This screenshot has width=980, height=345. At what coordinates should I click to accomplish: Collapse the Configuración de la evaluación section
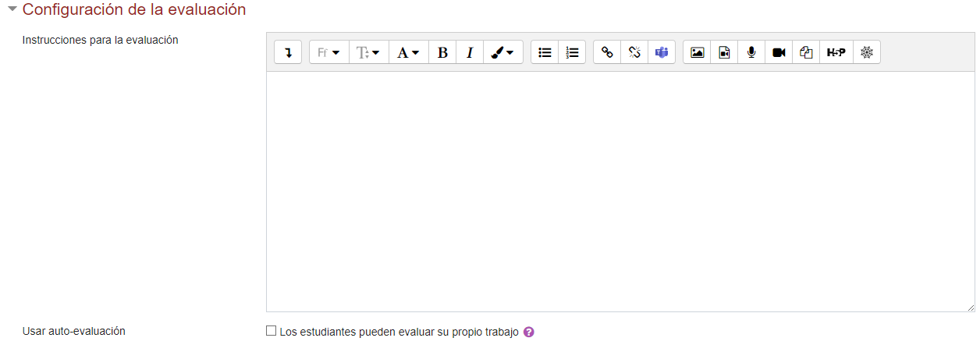coord(12,9)
